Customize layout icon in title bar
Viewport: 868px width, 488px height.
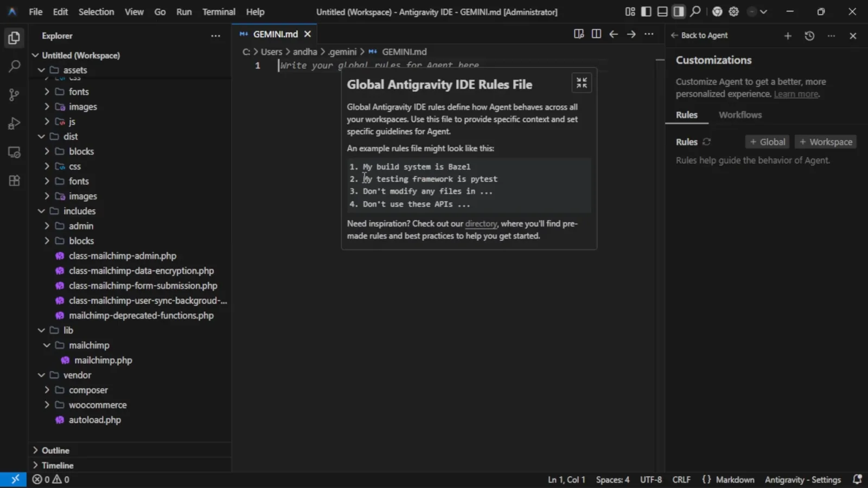tap(630, 11)
